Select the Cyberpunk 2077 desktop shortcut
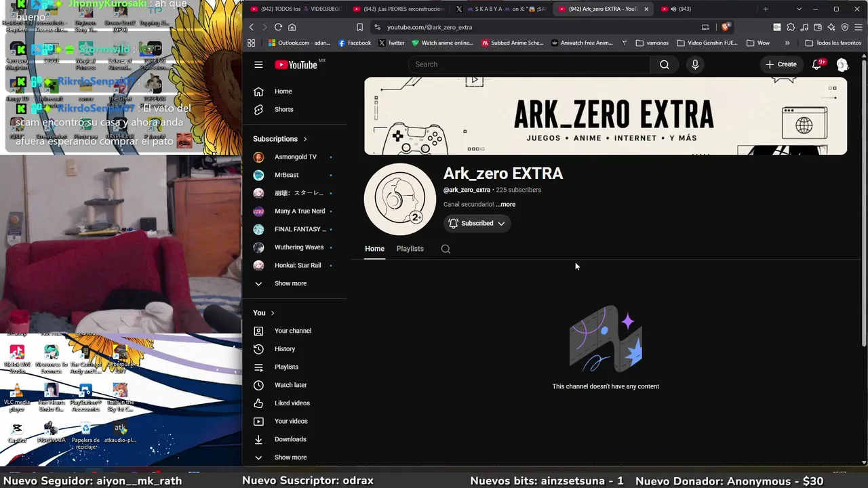The width and height of the screenshot is (868, 488). pos(120,359)
